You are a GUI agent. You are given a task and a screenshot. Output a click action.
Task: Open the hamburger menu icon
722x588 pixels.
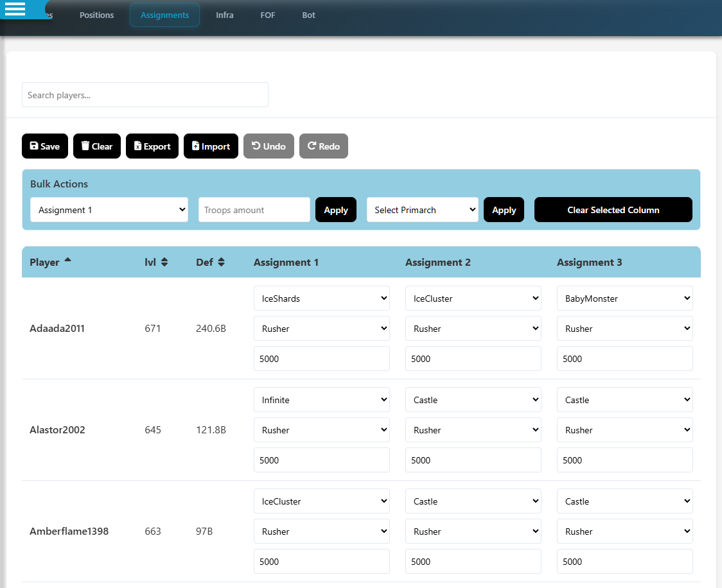tap(15, 9)
